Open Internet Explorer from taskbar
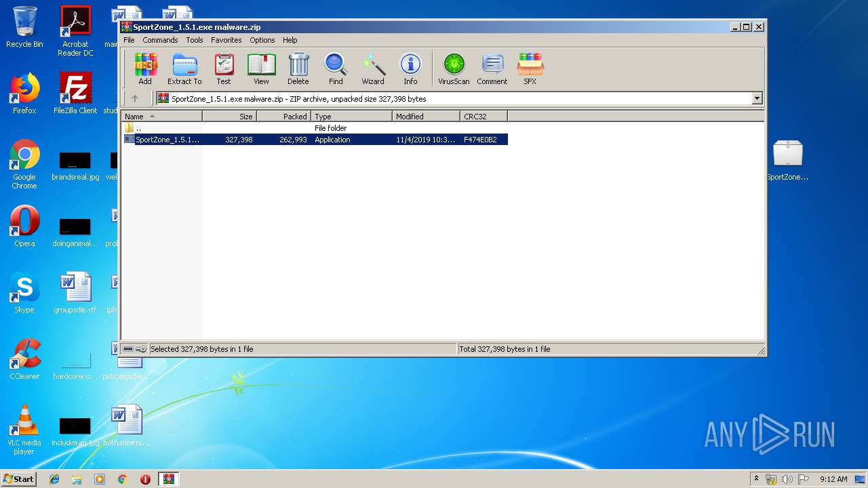Viewport: 868px width, 488px height. click(x=54, y=479)
